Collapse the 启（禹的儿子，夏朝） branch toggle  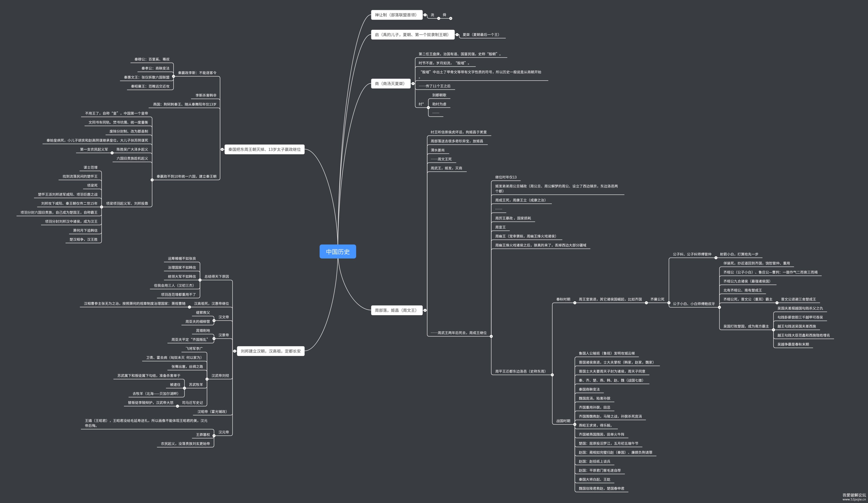[x=457, y=35]
